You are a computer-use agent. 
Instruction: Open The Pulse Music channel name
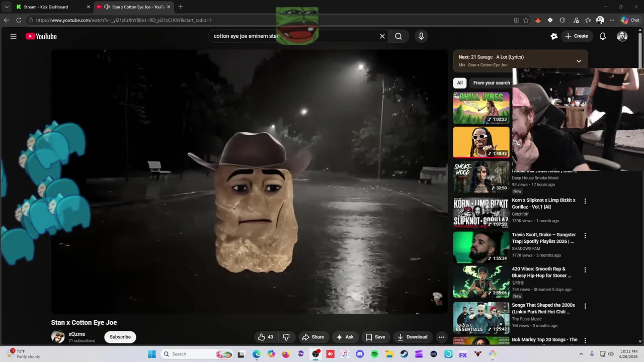pos(527,319)
